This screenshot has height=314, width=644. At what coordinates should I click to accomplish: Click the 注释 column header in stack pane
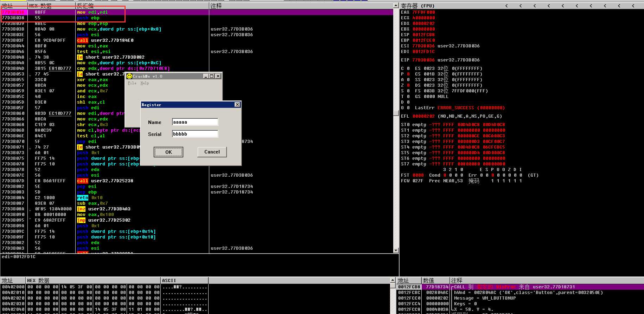coord(547,281)
